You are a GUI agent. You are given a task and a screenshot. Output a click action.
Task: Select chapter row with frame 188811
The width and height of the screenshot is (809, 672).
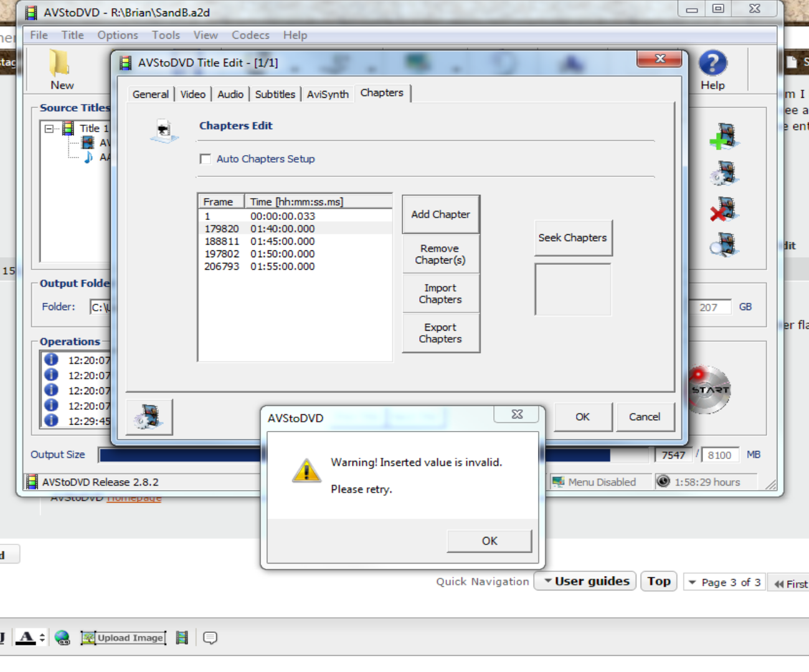[x=295, y=241]
